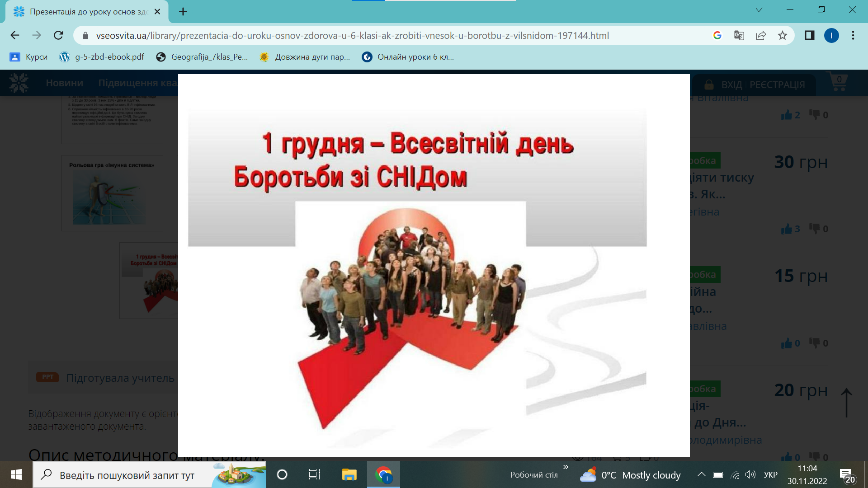Select the Рольова гра «Імунна система» thumbnail
The image size is (868, 488).
[112, 193]
